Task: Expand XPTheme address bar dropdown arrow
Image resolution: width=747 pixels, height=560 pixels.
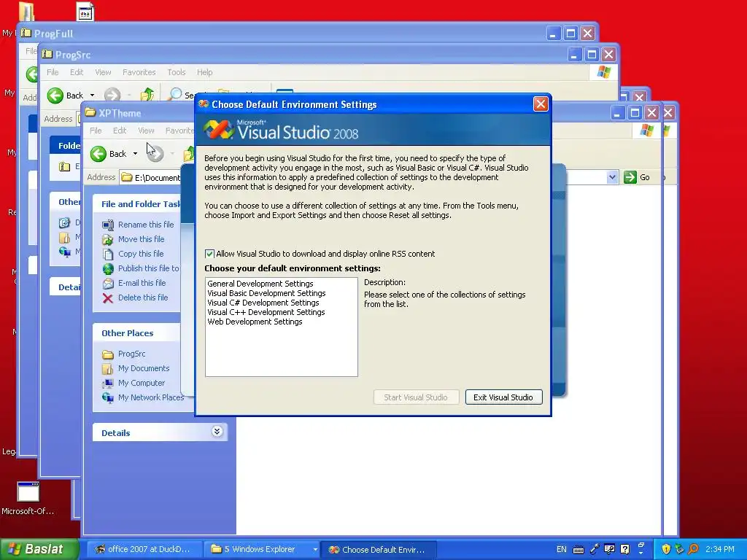Action: 612,177
